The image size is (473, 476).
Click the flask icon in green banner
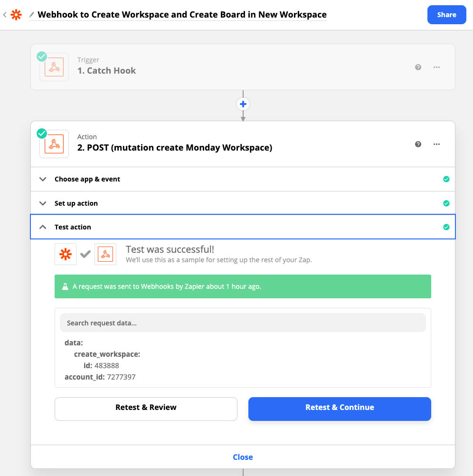coord(65,286)
